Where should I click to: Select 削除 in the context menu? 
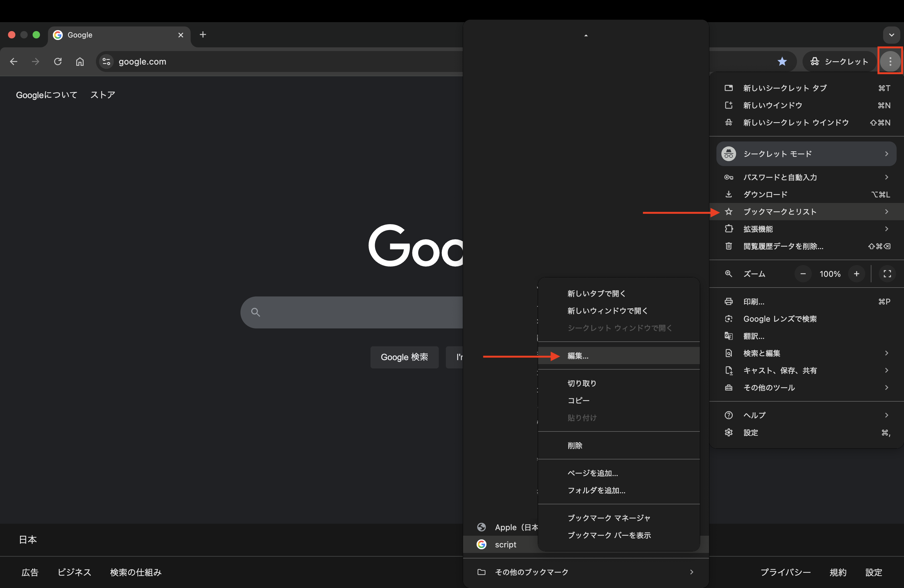pyautogui.click(x=575, y=446)
